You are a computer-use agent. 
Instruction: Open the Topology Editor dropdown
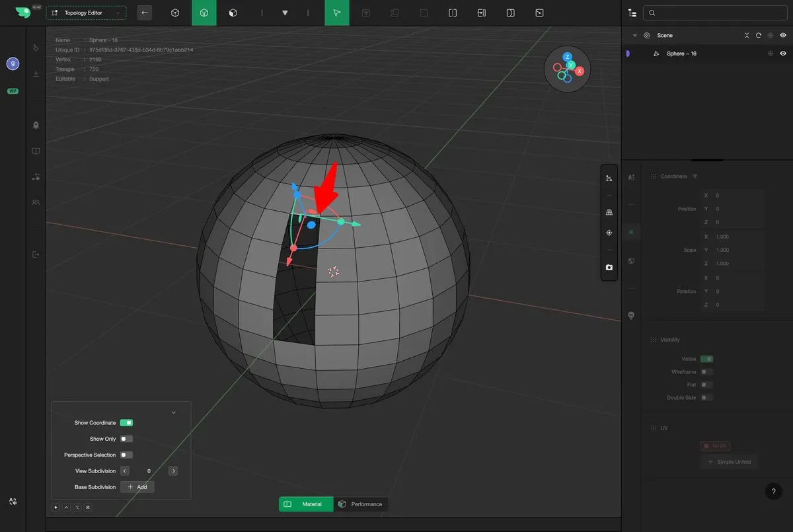[x=86, y=13]
